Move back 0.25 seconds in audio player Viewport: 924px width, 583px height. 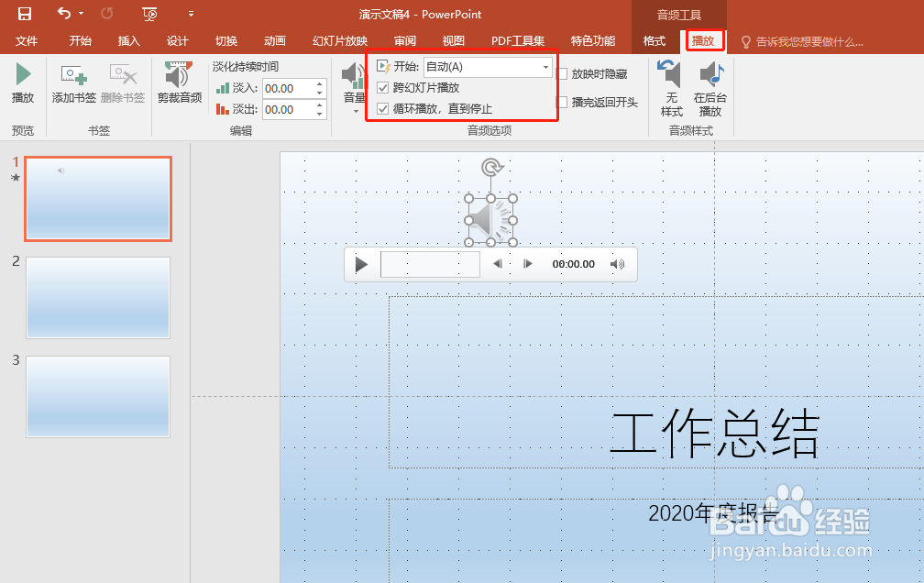(x=498, y=264)
